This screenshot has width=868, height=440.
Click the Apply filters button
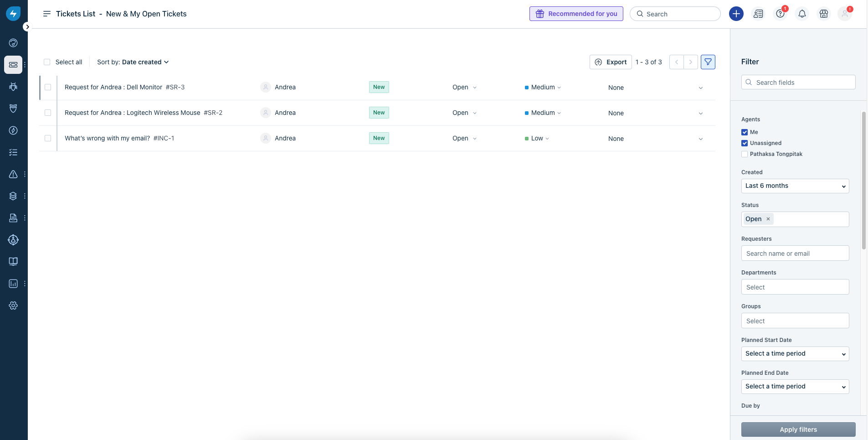(x=798, y=429)
